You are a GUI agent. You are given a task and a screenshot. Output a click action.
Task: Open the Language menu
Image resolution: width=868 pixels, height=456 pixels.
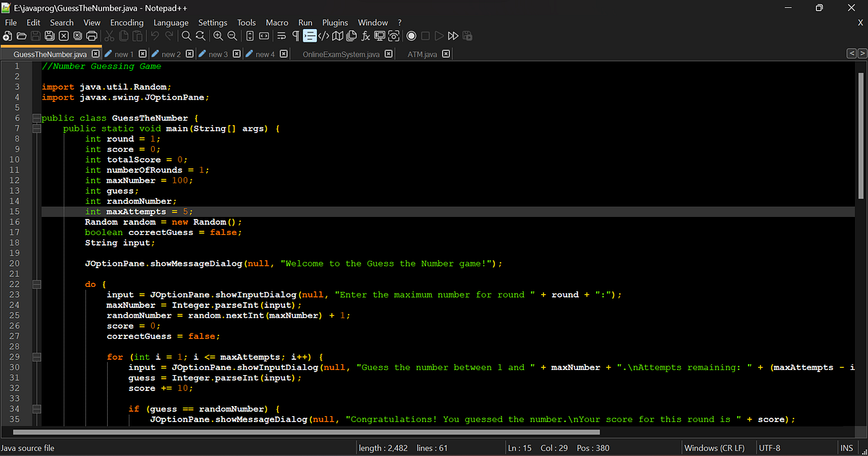point(171,22)
